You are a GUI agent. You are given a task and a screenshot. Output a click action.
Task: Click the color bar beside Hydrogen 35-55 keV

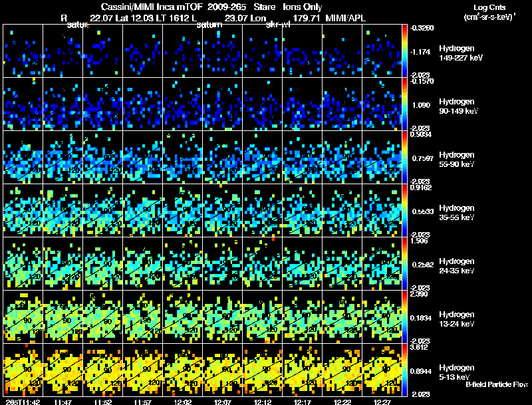[x=404, y=211]
